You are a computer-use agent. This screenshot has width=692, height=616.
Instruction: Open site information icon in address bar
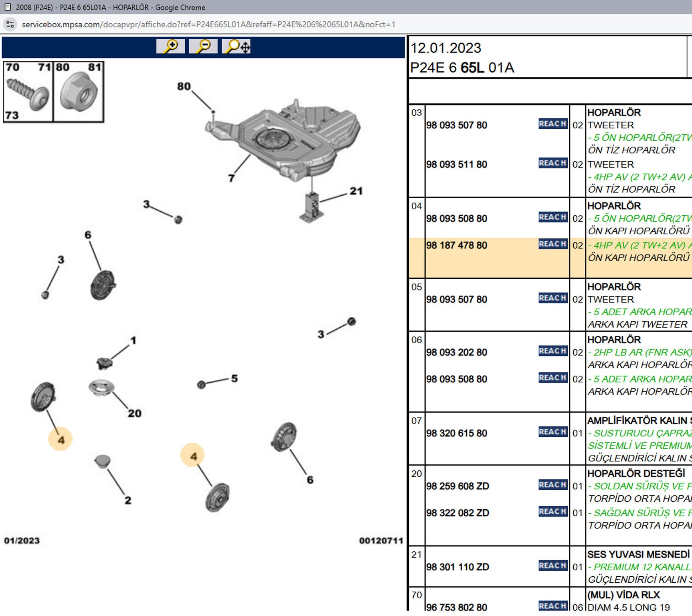(x=10, y=24)
